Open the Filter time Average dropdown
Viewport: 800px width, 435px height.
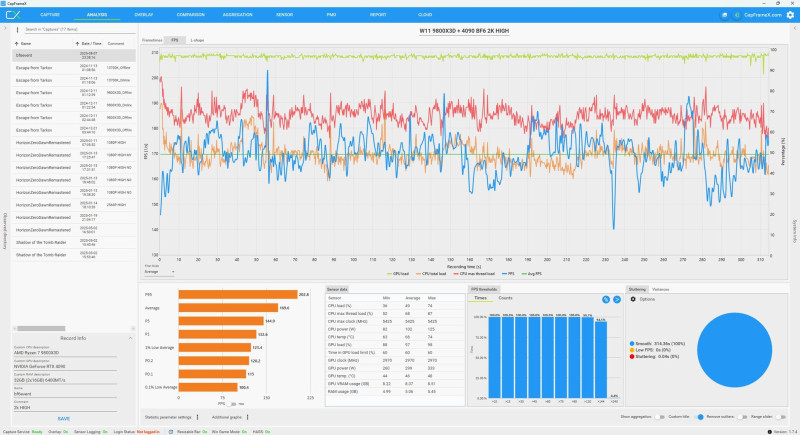pyautogui.click(x=159, y=272)
